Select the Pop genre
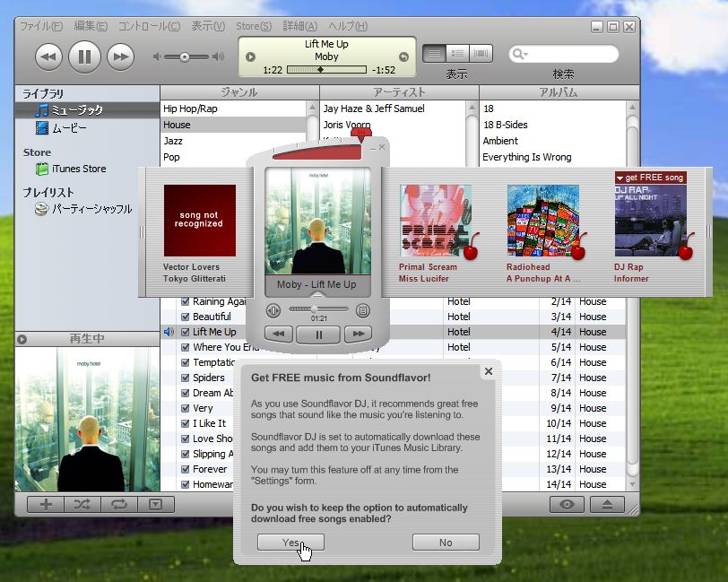 click(233, 157)
